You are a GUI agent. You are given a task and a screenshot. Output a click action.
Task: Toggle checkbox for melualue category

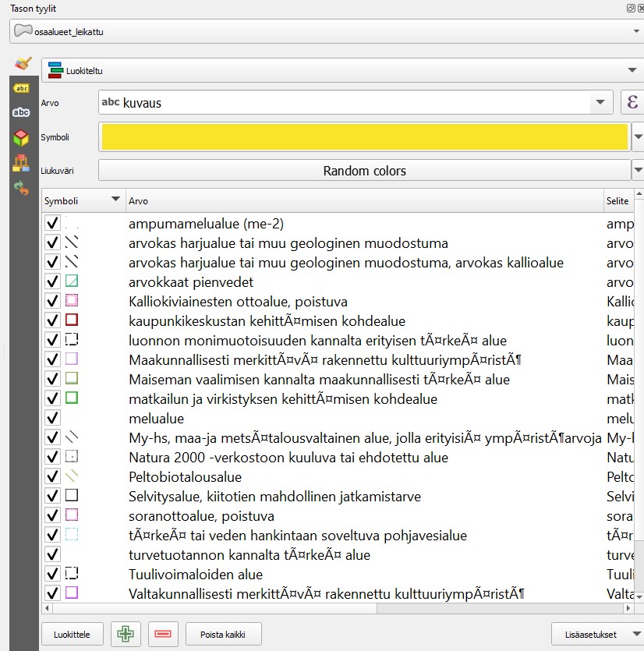[x=52, y=418]
